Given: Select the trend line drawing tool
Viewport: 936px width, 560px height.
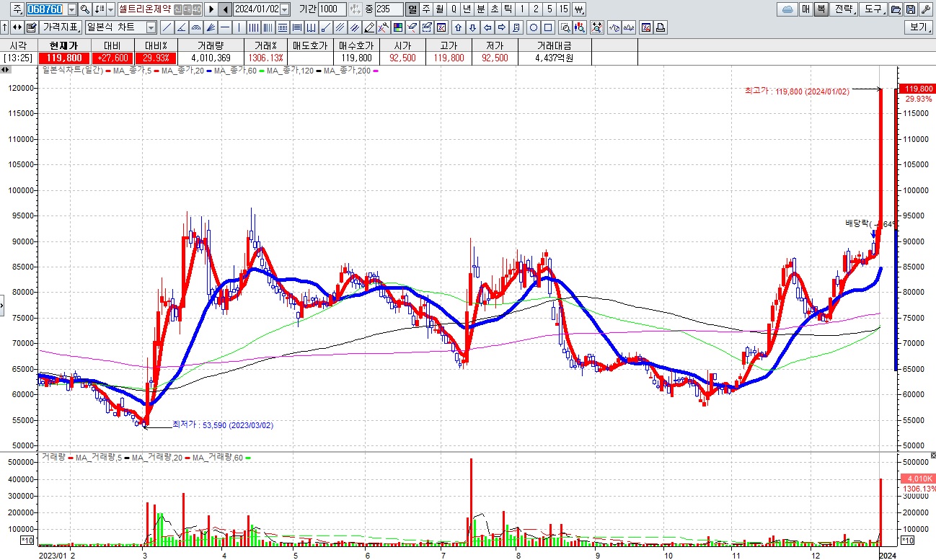Looking at the screenshot, I should pos(167,27).
